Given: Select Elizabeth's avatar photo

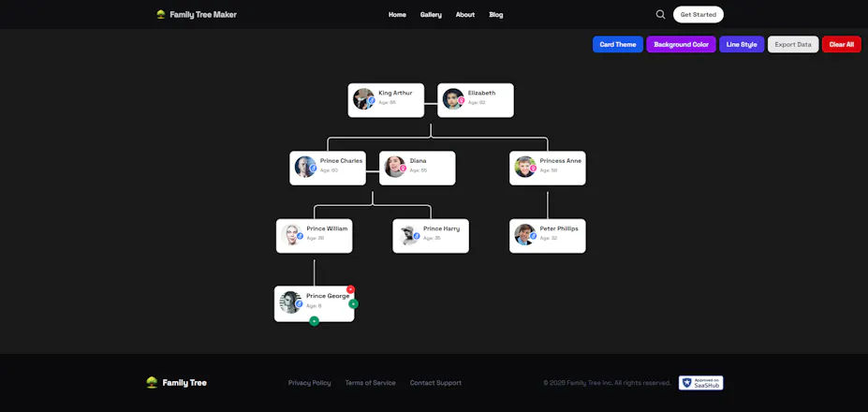Looking at the screenshot, I should click(x=453, y=99).
